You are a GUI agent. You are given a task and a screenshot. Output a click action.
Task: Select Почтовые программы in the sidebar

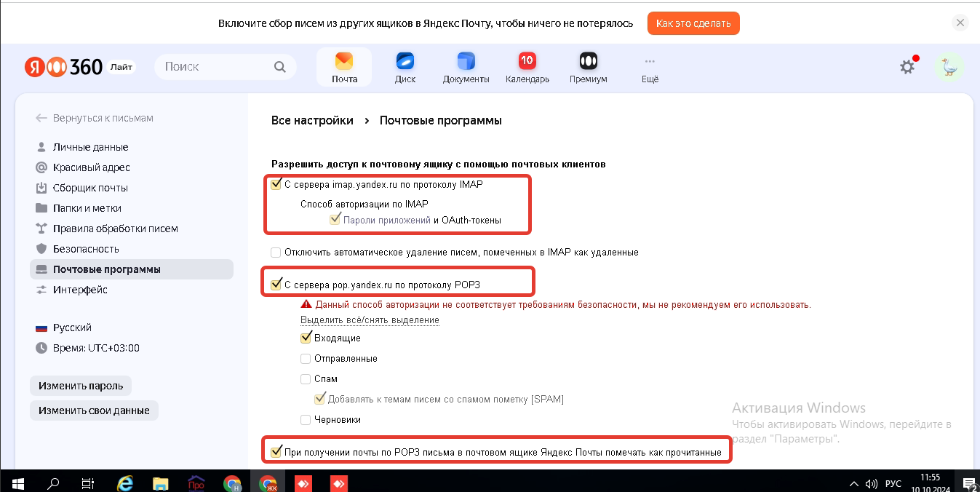pyautogui.click(x=131, y=269)
